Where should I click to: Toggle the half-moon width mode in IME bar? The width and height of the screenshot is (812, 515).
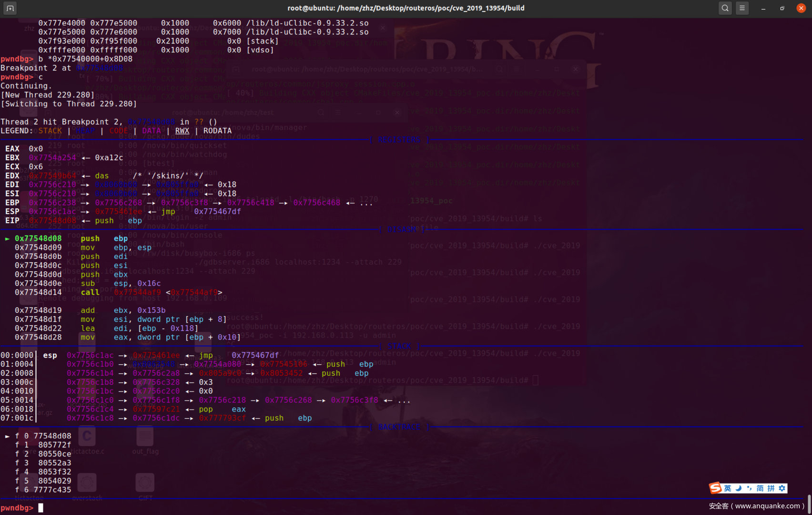pos(739,488)
